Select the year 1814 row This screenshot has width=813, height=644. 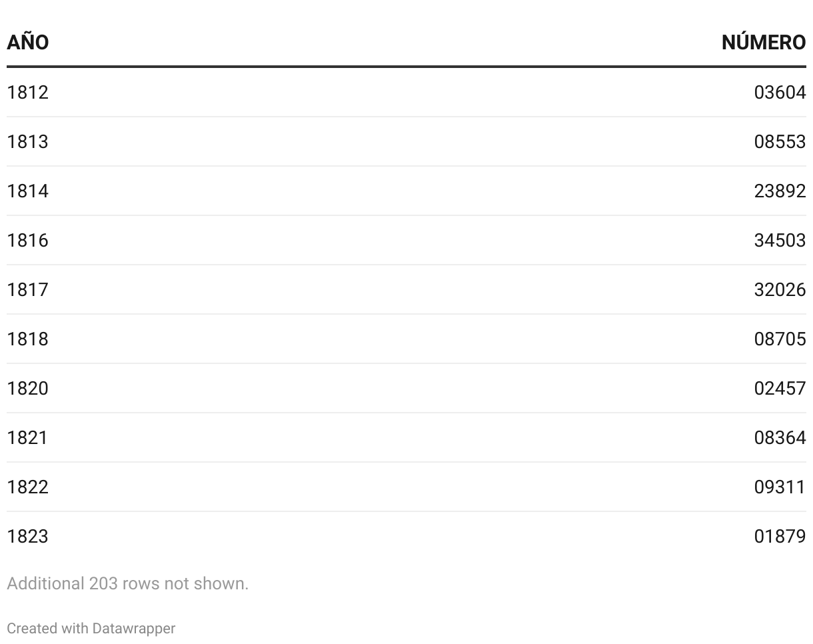[x=406, y=191]
